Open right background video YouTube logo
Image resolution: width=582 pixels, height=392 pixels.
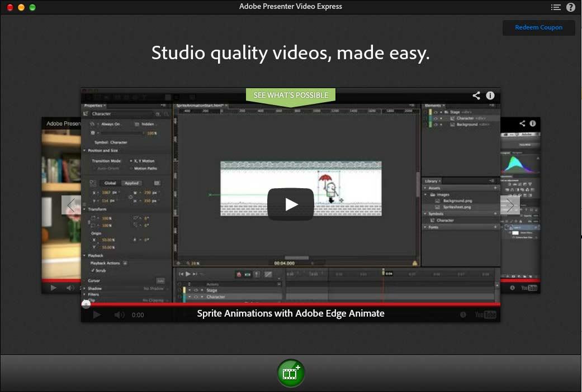click(x=529, y=288)
